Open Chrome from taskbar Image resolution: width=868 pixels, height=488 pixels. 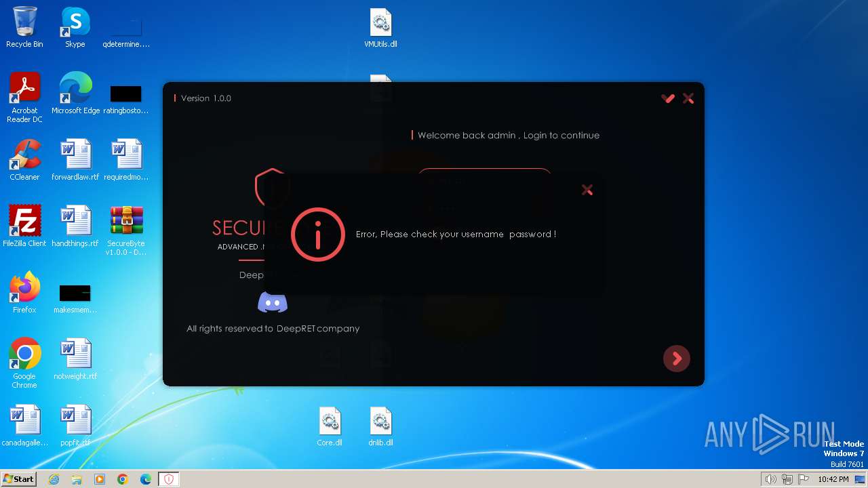pyautogui.click(x=123, y=479)
